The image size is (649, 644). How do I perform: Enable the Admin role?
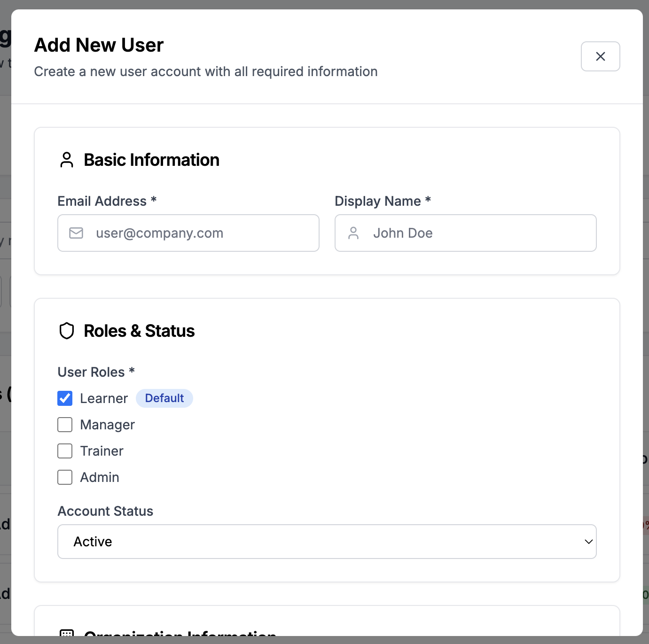[65, 477]
